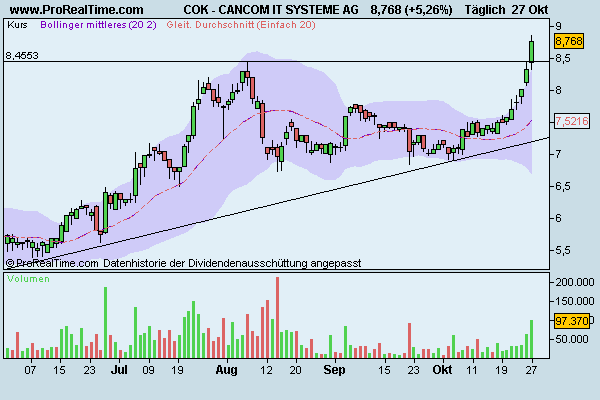Click the 8,4553 horizontal line label
Image resolution: width=600 pixels, height=400 pixels.
22,56
